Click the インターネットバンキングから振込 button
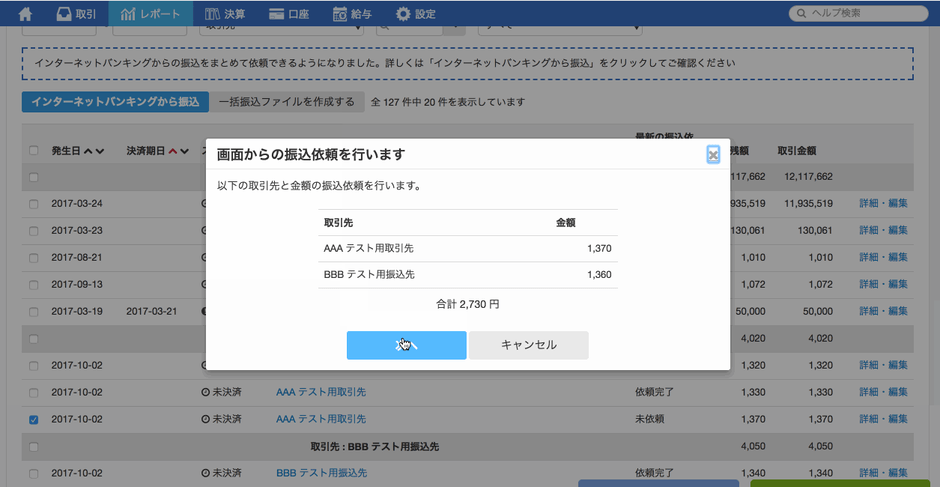Viewport: 940px width, 487px height. coord(114,102)
